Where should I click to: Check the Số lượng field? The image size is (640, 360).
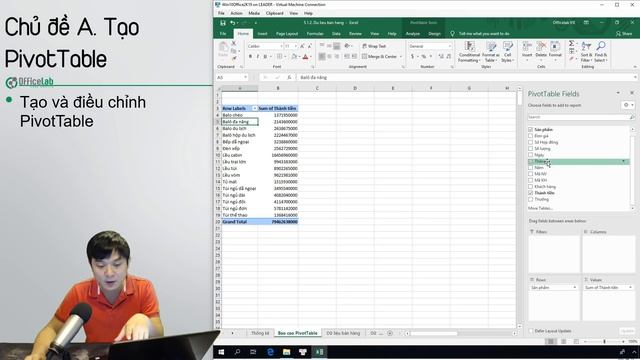(531, 149)
